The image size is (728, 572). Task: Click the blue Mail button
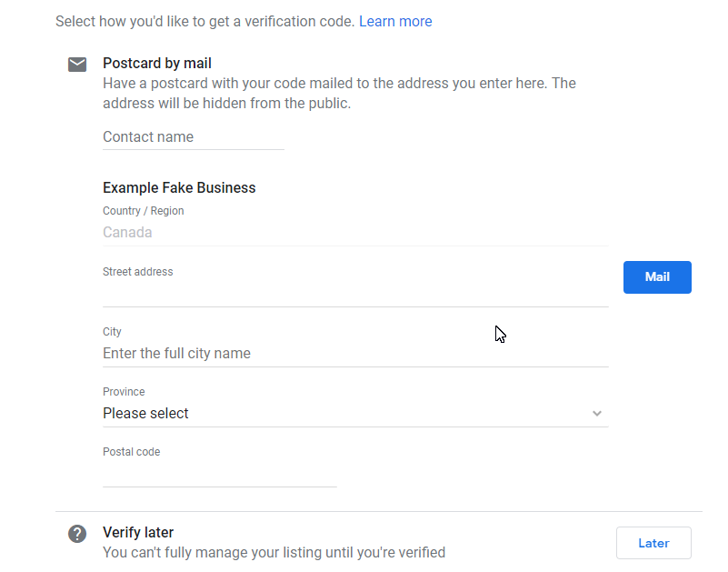657,277
